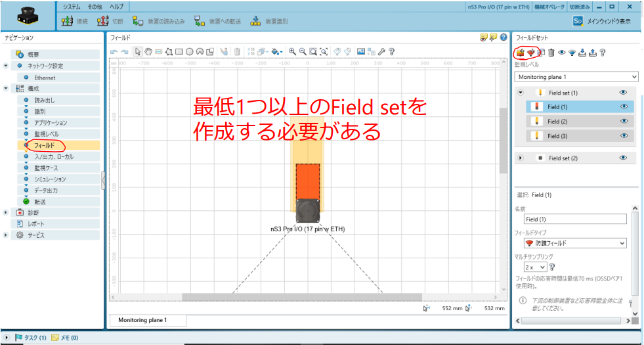Screen dimensions: 644x345
Task: Delete selected field set with trash icon
Action: [x=551, y=52]
